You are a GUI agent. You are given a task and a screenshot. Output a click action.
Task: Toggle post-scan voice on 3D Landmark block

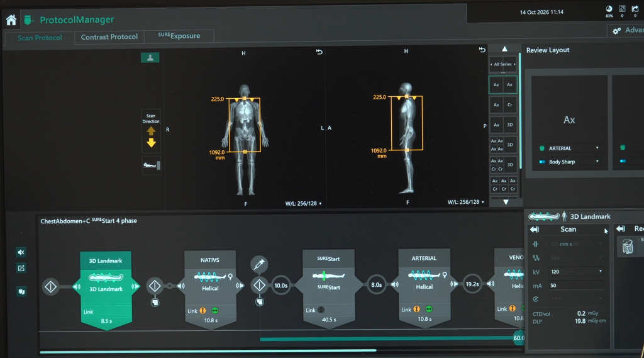[x=135, y=286]
